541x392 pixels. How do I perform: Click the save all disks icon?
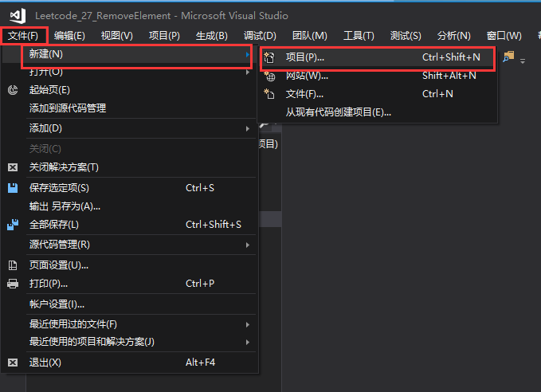tap(13, 225)
